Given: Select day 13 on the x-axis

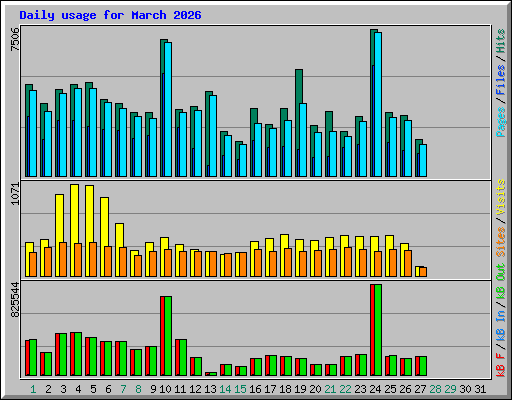Looking at the screenshot, I should (210, 389).
